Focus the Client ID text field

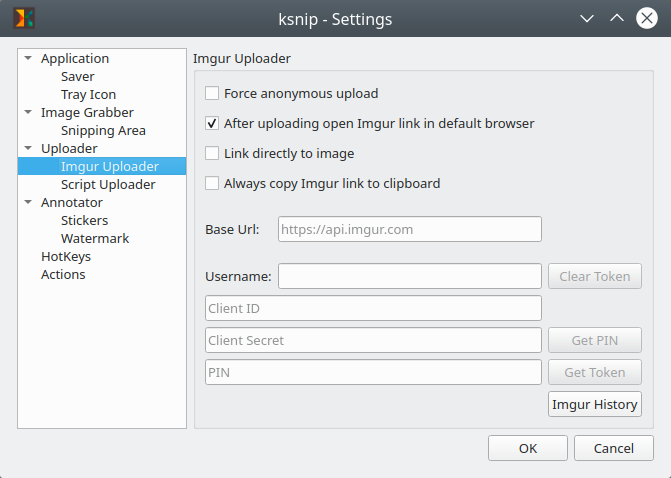click(x=373, y=308)
